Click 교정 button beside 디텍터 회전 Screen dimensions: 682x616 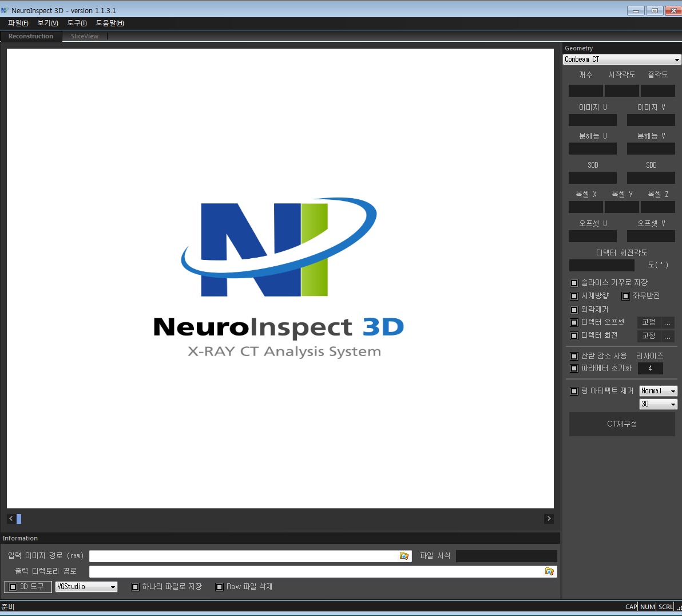[648, 335]
